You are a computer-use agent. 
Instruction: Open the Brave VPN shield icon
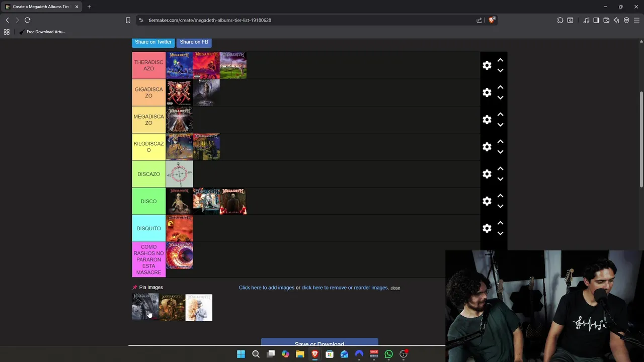coord(626,20)
